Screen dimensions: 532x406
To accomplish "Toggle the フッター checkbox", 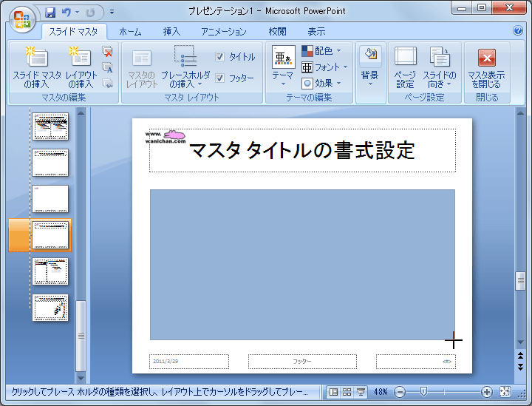I will [219, 78].
